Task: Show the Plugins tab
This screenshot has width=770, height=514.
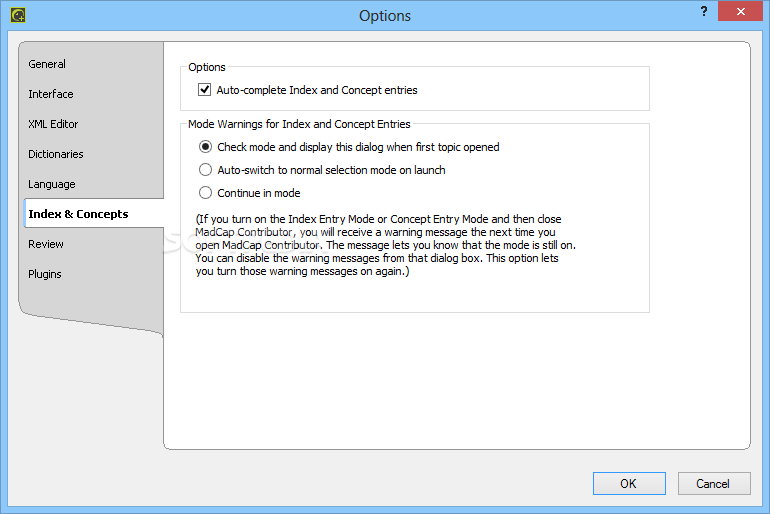Action: (45, 274)
